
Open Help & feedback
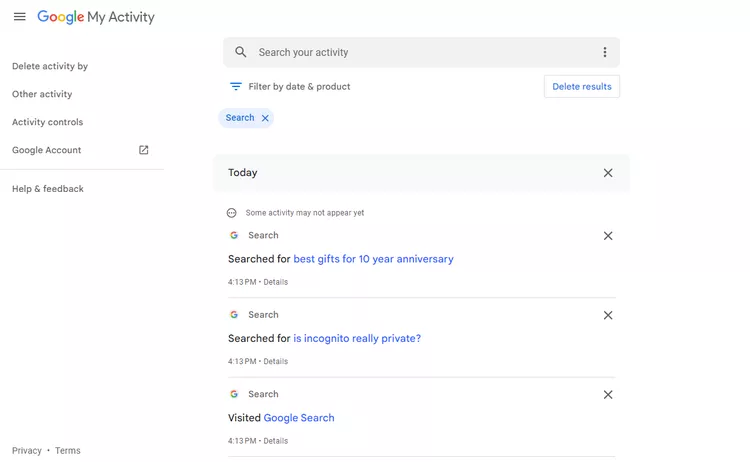[x=48, y=189]
